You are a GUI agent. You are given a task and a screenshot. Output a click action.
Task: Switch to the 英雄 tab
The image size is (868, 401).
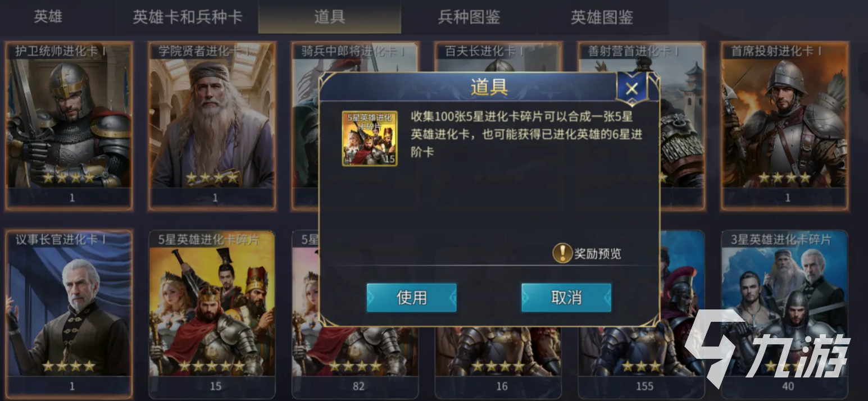tap(48, 17)
